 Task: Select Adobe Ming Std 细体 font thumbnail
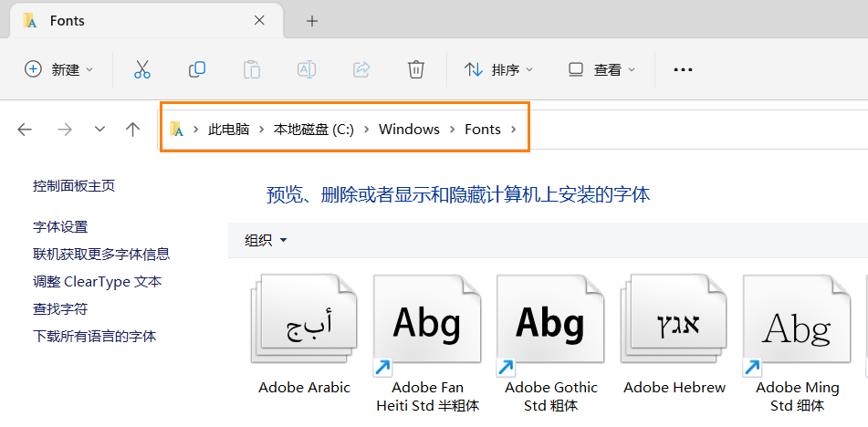797,324
